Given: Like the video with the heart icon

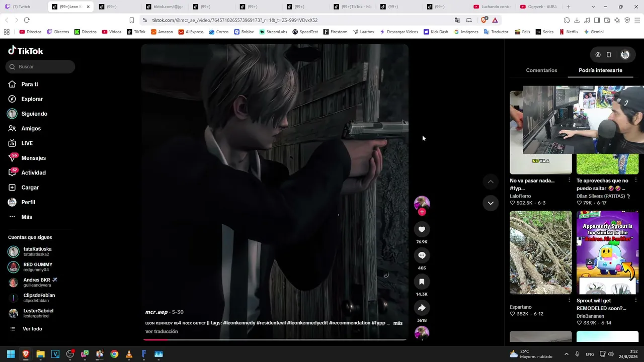Looking at the screenshot, I should (x=422, y=229).
